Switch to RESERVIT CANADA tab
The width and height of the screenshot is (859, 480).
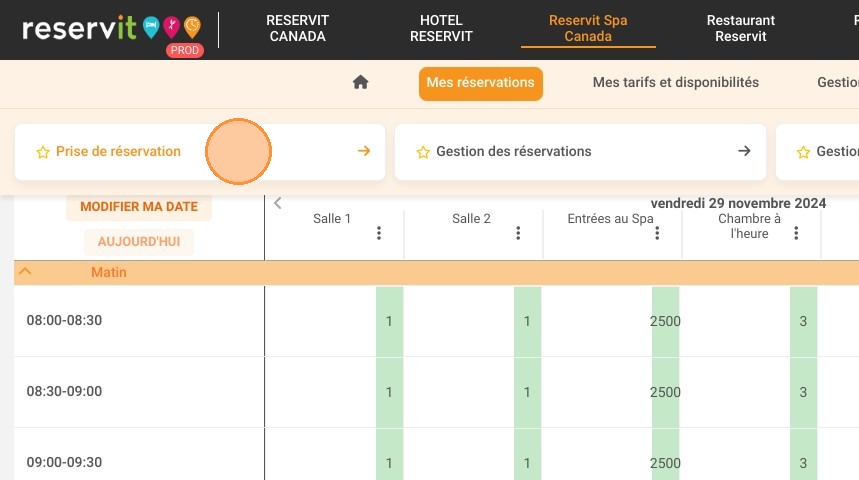[x=297, y=28]
